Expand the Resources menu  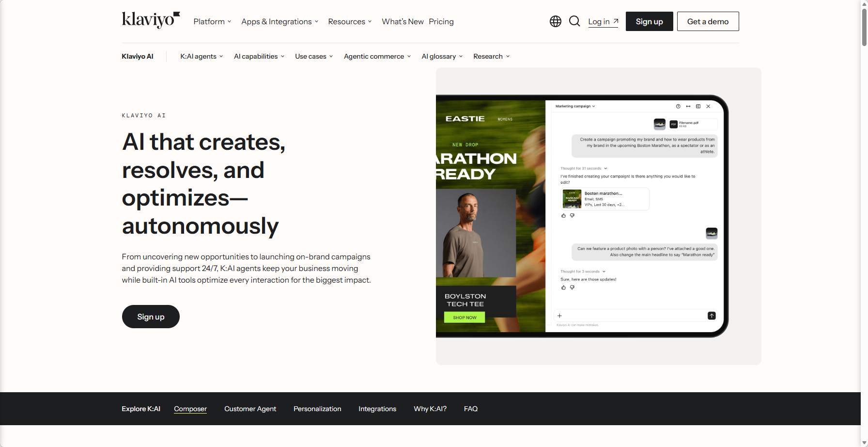tap(350, 21)
